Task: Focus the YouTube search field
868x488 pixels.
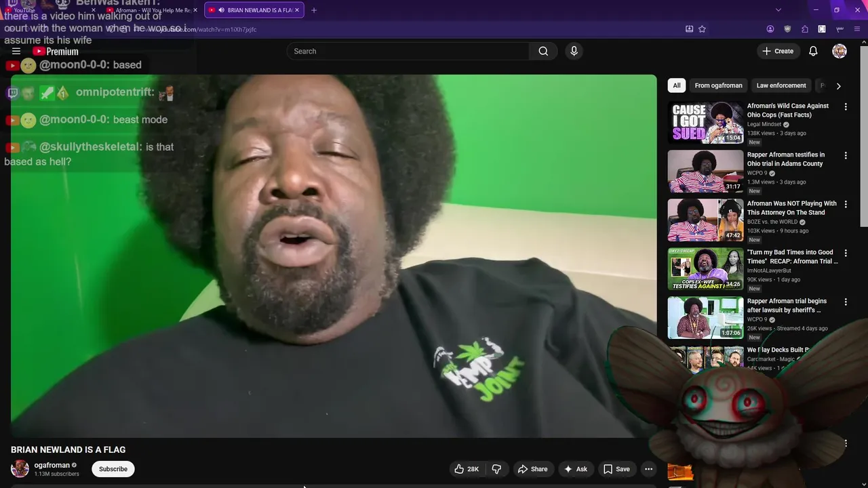Action: (408, 52)
